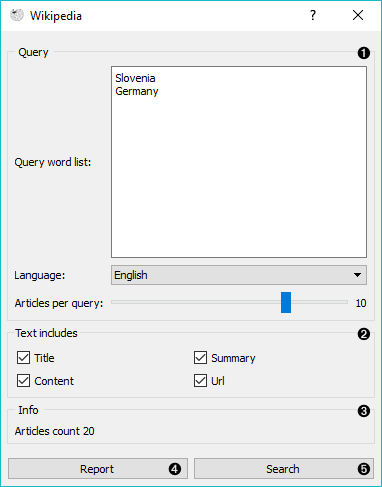
Task: Select the word Slovenia in query list
Action: coord(135,78)
